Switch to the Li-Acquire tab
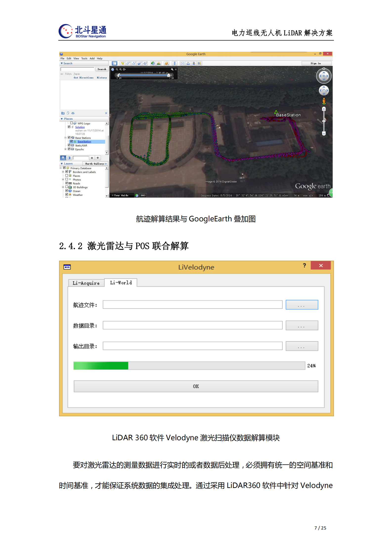The width and height of the screenshot is (392, 555). click(86, 283)
